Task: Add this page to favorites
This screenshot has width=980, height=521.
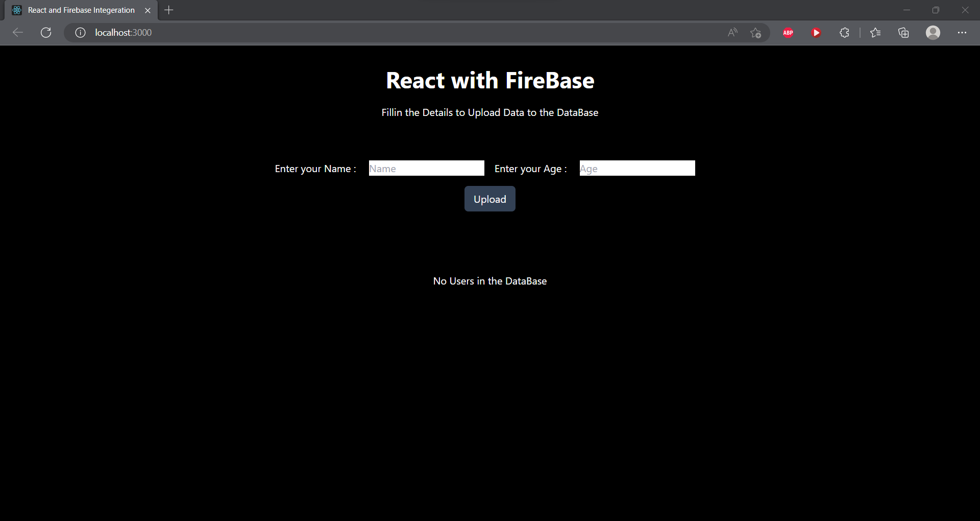Action: point(756,32)
